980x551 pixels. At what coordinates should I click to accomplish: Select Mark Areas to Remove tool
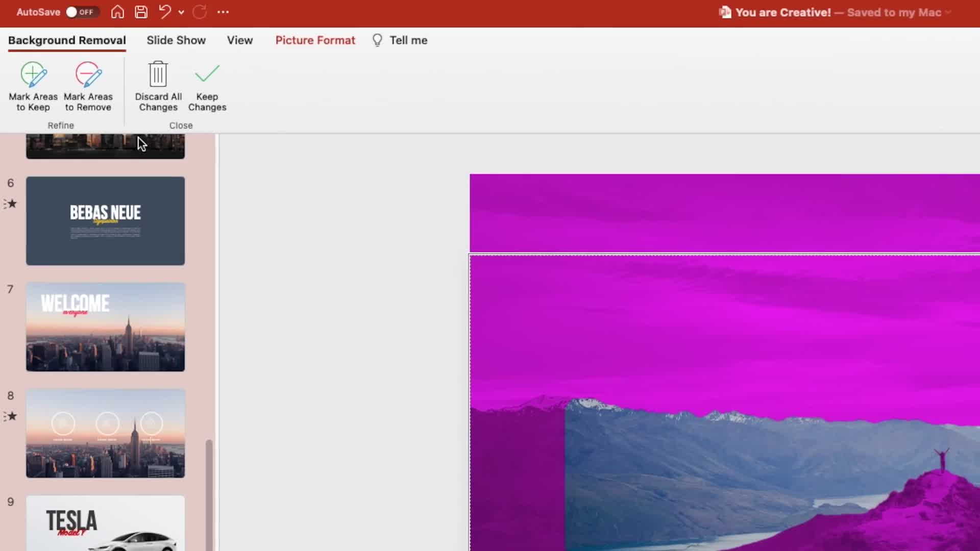tap(88, 86)
